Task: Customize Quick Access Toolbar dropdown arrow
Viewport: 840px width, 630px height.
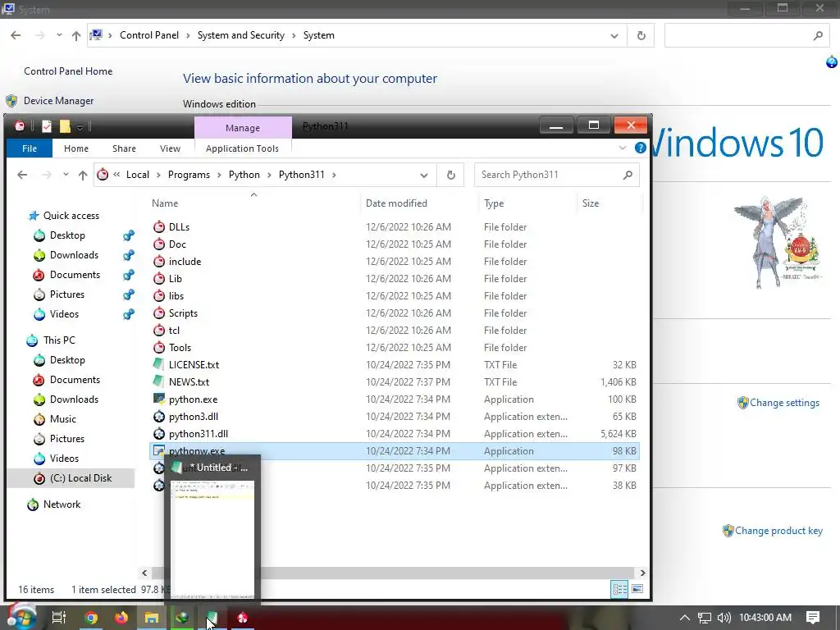Action: click(80, 127)
